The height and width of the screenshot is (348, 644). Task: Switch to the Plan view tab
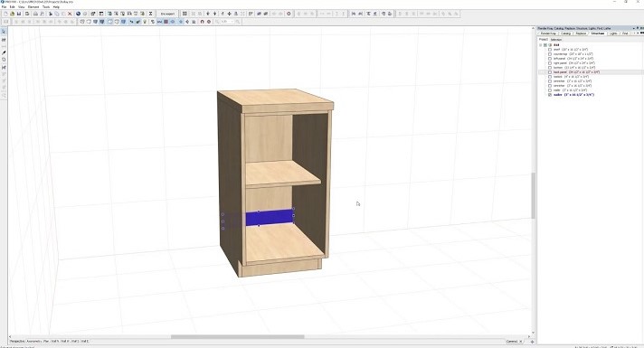click(x=46, y=341)
